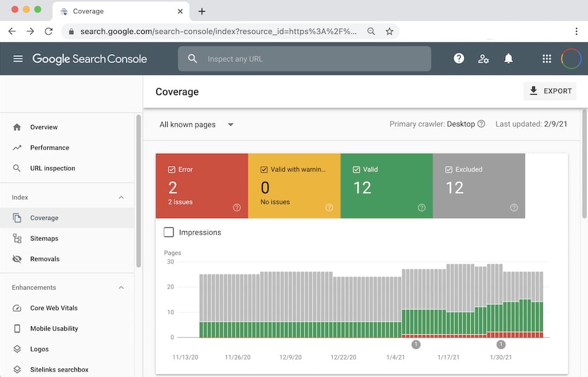The height and width of the screenshot is (377, 588).
Task: Click the EXPORT button
Action: [550, 91]
